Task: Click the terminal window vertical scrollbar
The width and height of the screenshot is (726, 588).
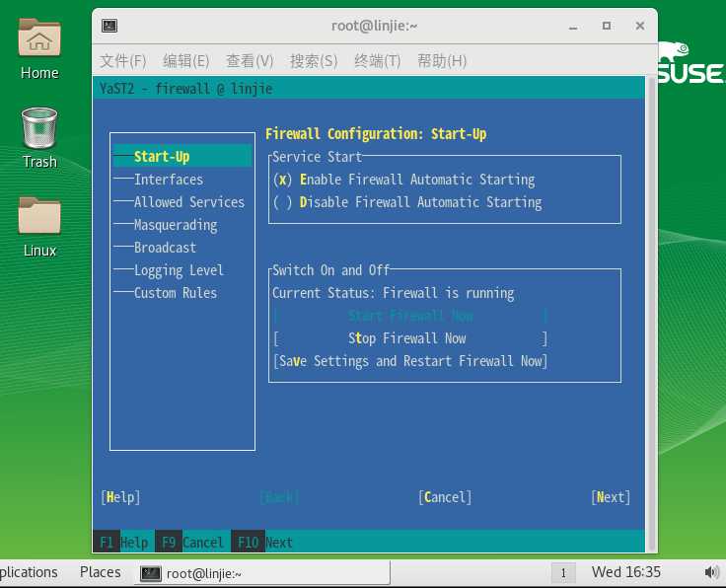Action: (651, 314)
